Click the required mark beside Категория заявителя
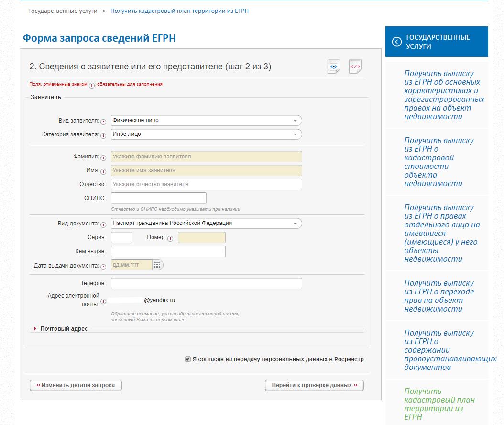Viewport: 504px width, 425px height. pos(103,136)
